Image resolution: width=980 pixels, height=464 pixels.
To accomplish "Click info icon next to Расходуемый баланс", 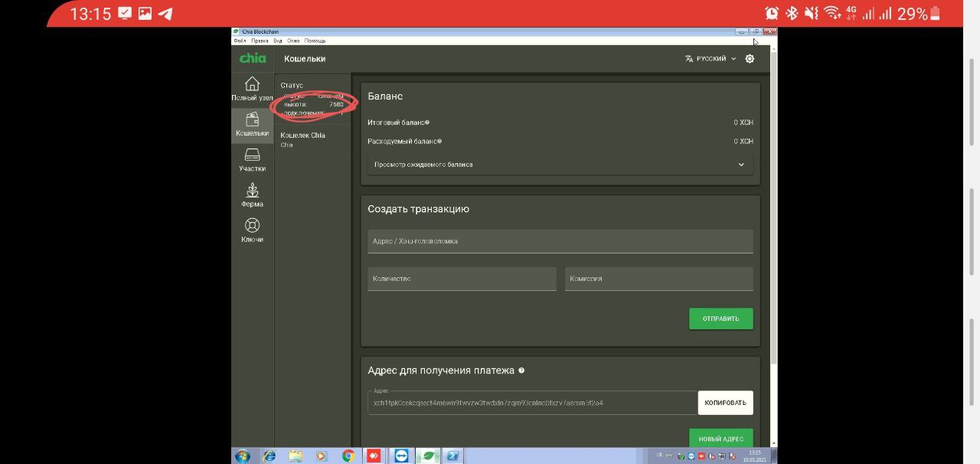I will tap(439, 141).
